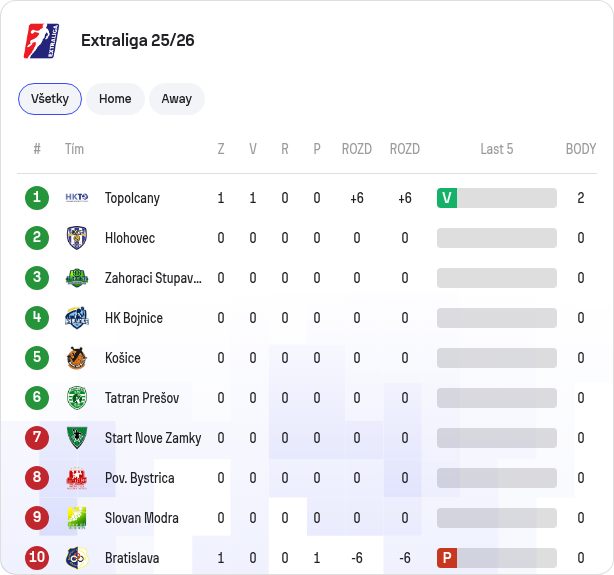Open the Bratislava team name link
Image resolution: width=614 pixels, height=575 pixels.
[132, 558]
